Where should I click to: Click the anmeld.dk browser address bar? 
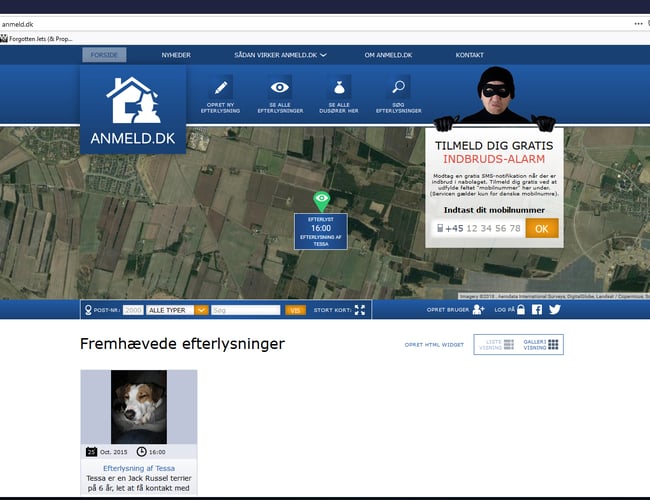[x=315, y=24]
